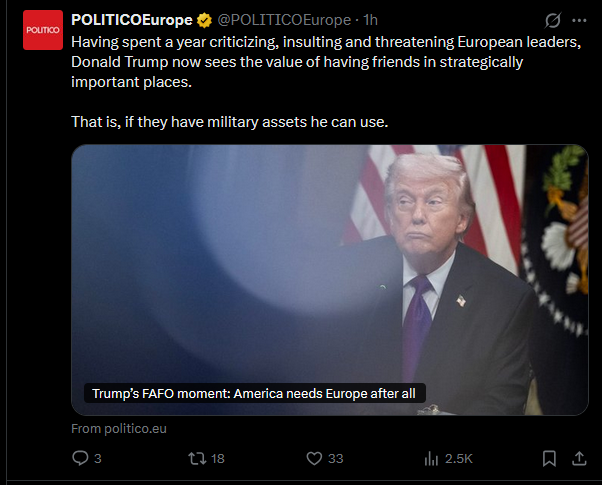
Task: Follow the "From politico.eu" source link
Action: (x=119, y=428)
